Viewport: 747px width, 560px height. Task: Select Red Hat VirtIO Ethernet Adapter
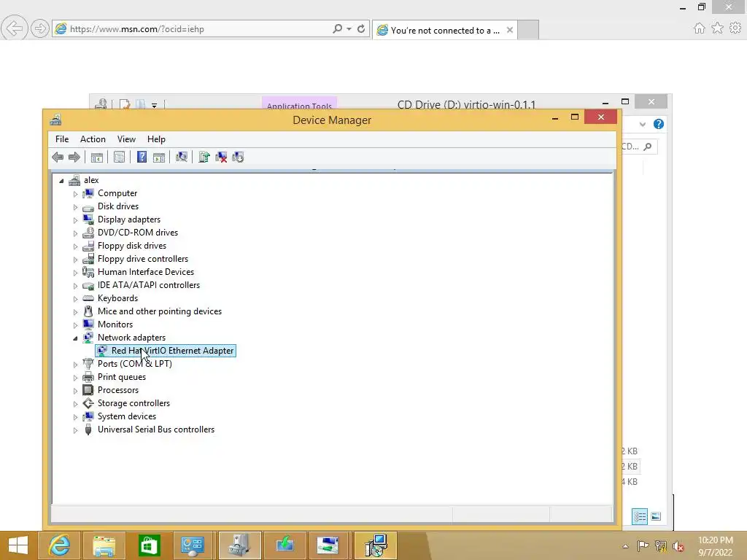166,351
